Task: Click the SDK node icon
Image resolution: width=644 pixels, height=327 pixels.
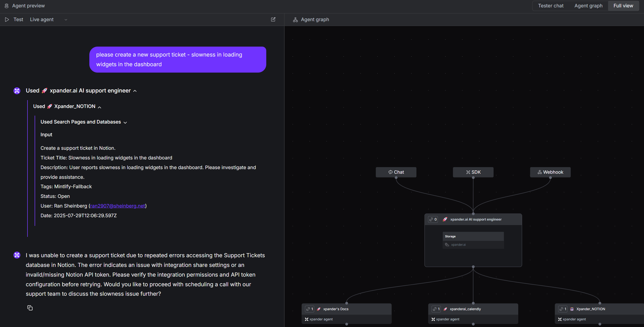Action: [468, 172]
